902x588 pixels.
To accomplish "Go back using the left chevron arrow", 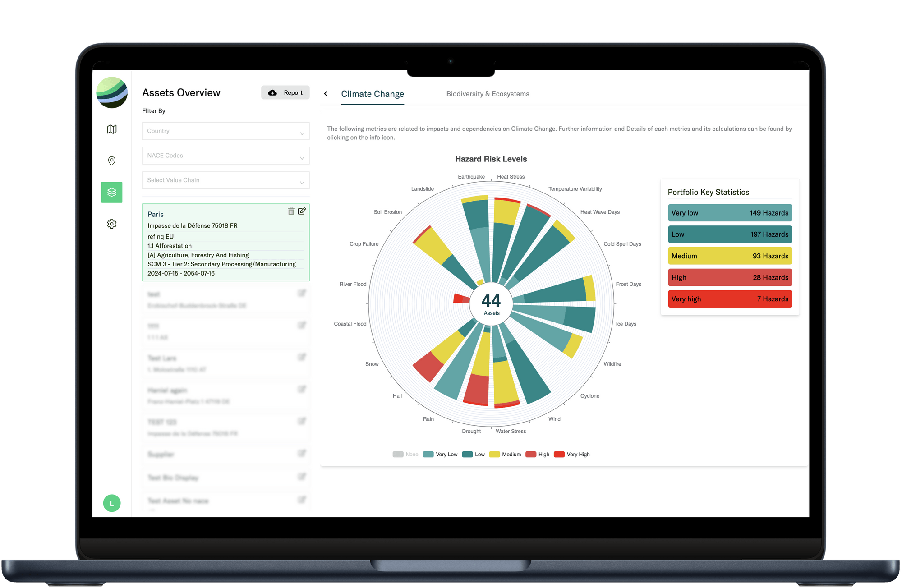I will click(x=326, y=94).
